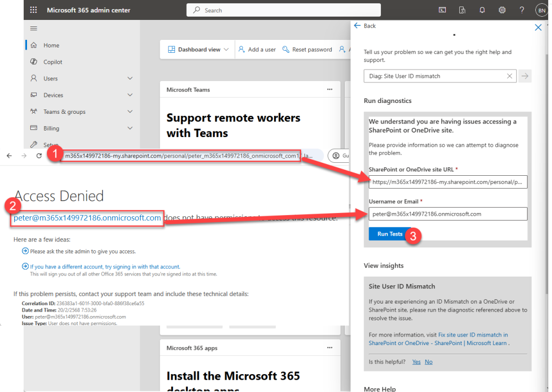
Task: Clear the problem search text X
Action: 509,76
